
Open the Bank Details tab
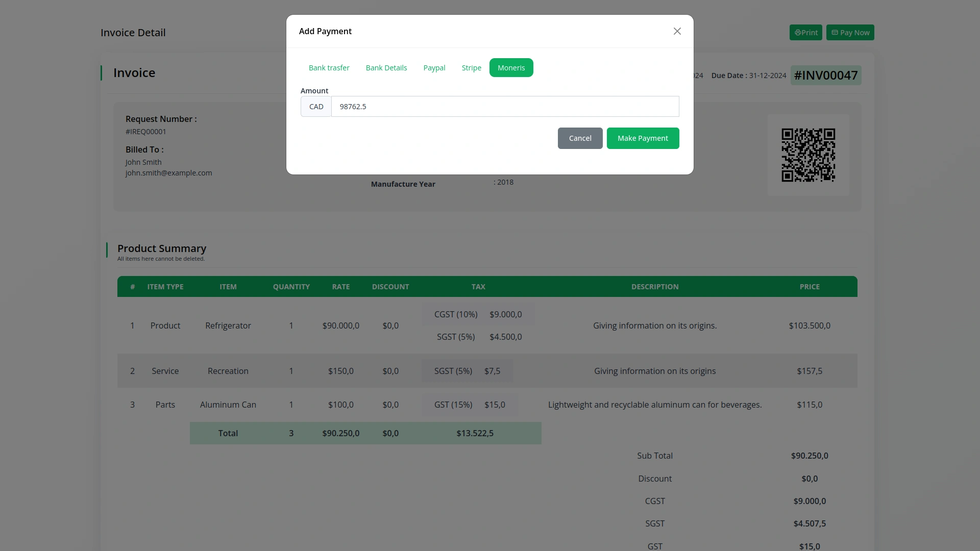tap(386, 68)
